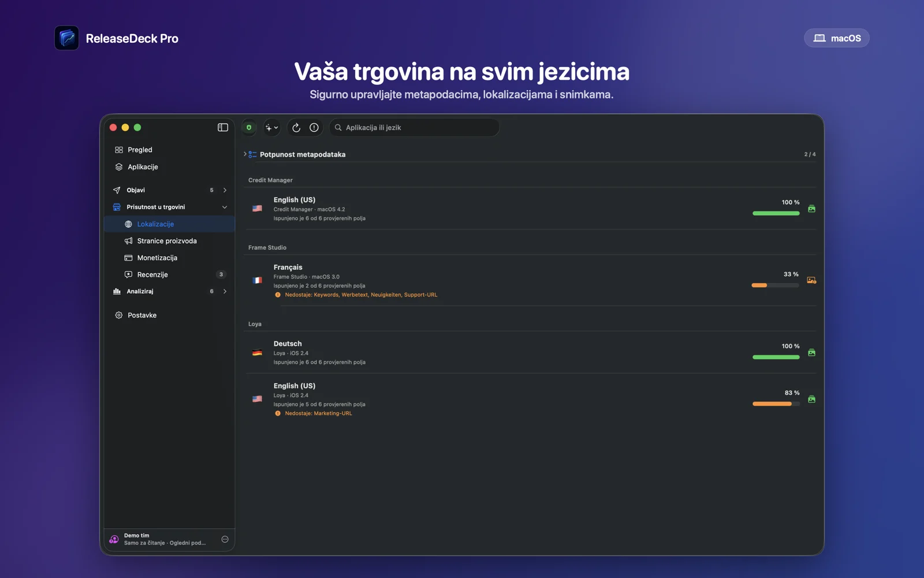This screenshot has height=578, width=924.
Task: Click the Credit Manager group header
Action: coord(270,180)
